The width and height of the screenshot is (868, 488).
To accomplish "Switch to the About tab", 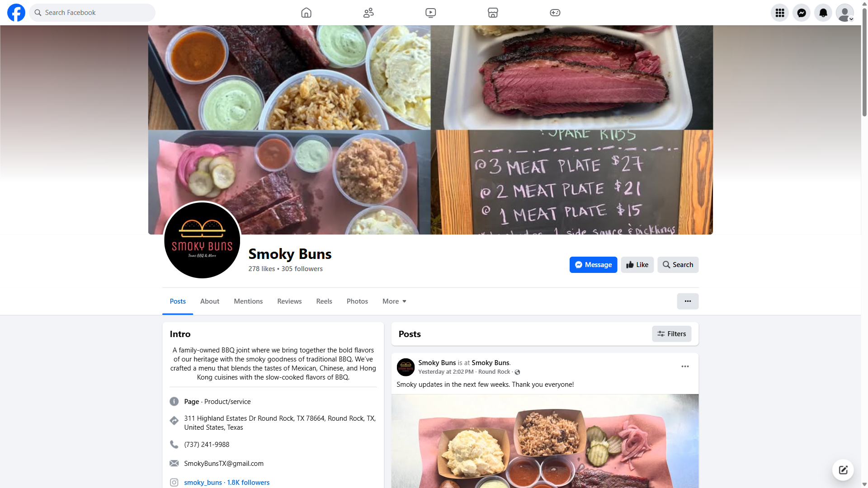I will (210, 301).
